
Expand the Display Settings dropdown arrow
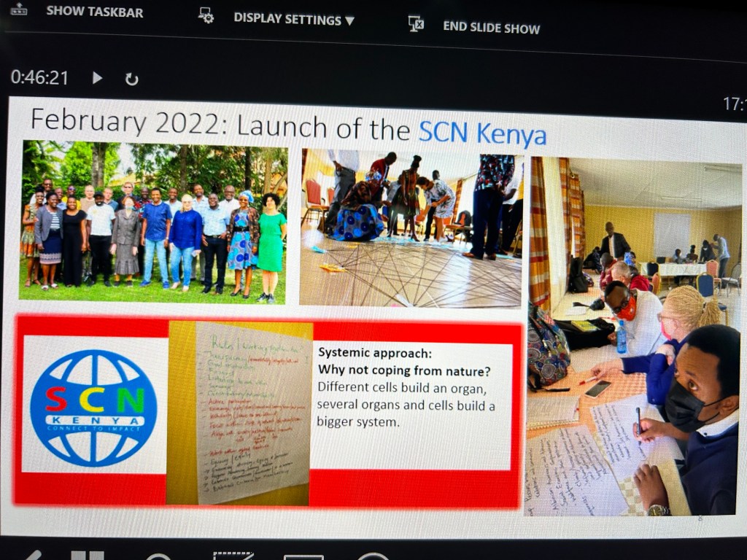click(x=350, y=21)
